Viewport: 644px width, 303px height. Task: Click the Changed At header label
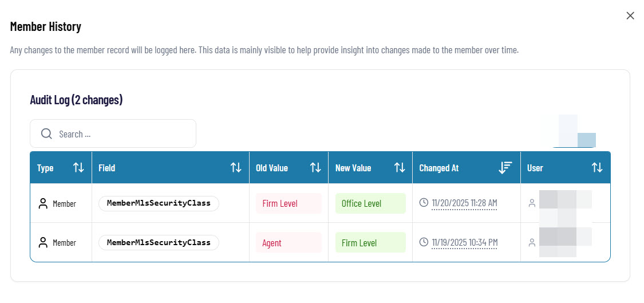pos(439,168)
